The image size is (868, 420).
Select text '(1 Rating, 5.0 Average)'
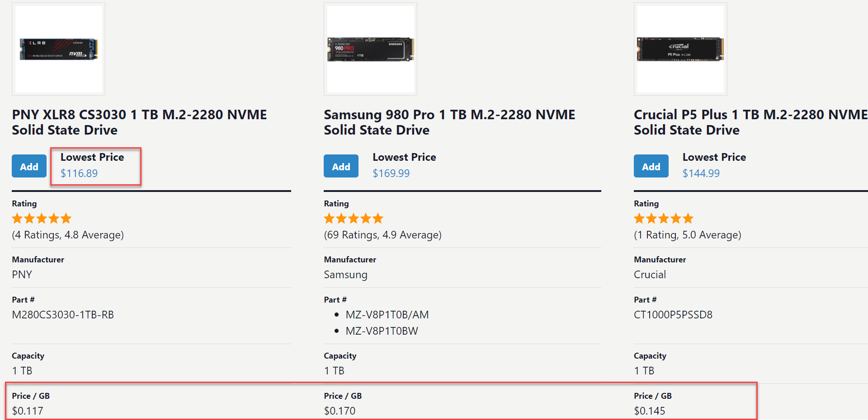pos(688,235)
